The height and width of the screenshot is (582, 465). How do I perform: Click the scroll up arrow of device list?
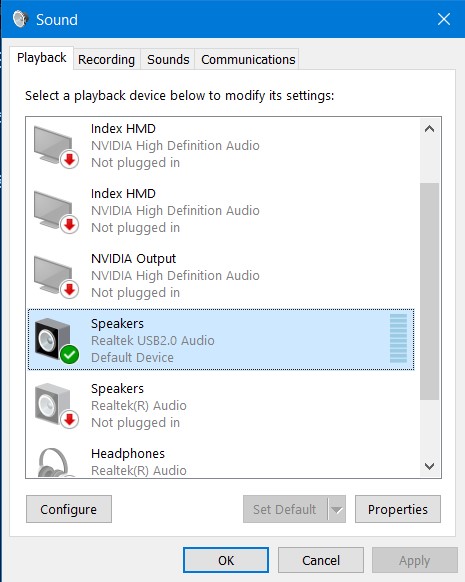(429, 129)
